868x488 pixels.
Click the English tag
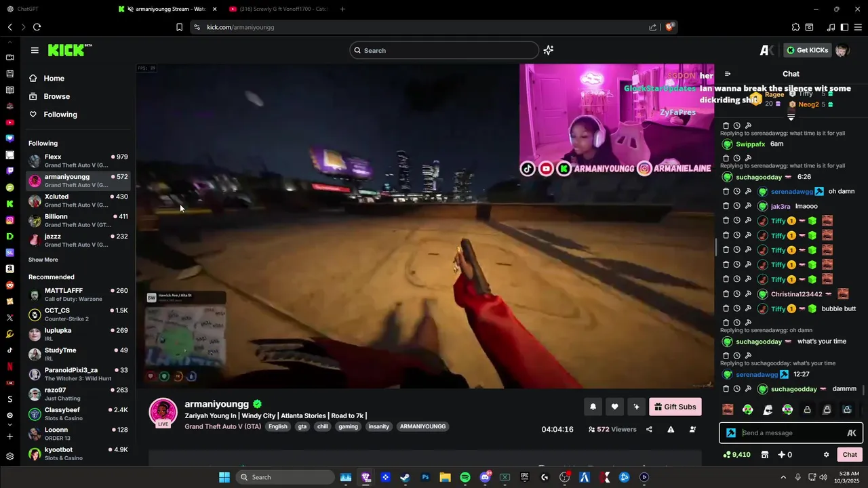click(277, 426)
